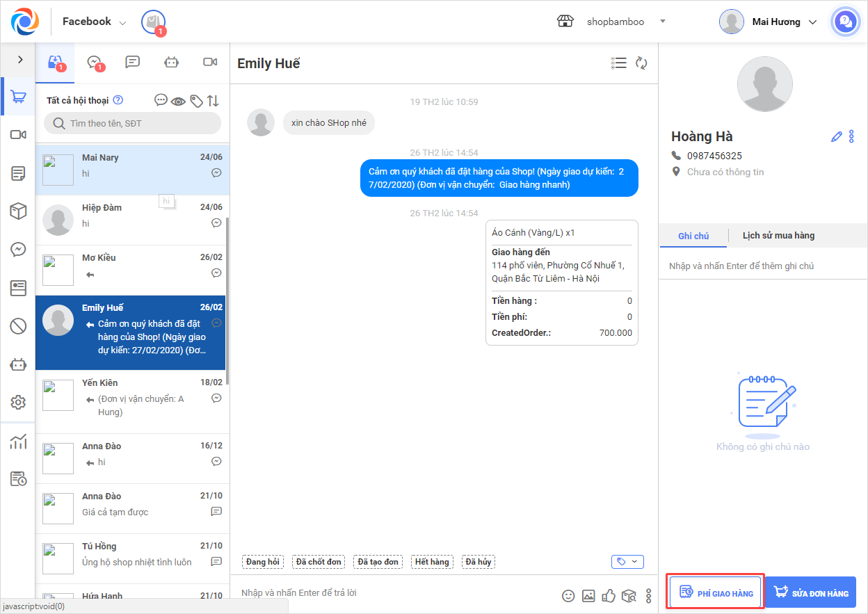Open the chatbot sidebar icon

point(18,364)
